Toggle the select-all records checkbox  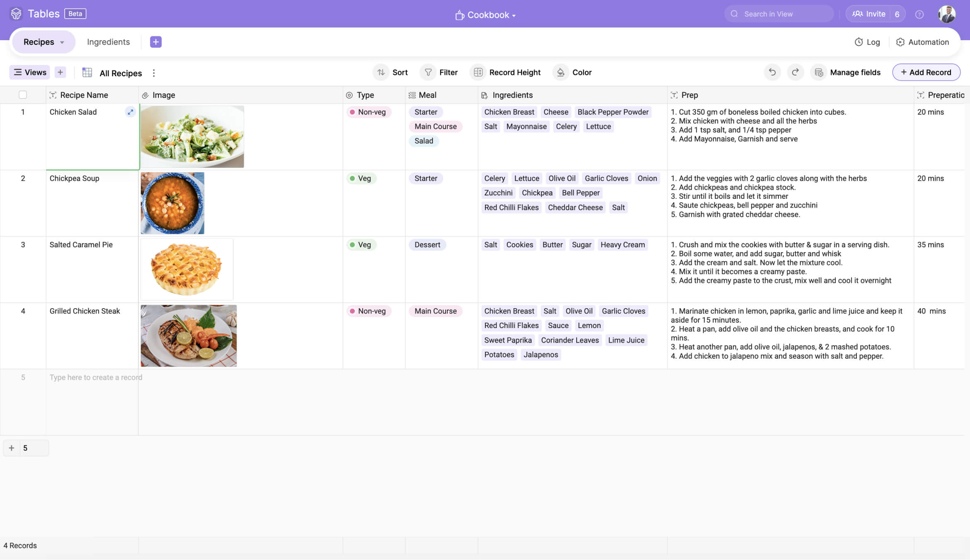pos(23,95)
